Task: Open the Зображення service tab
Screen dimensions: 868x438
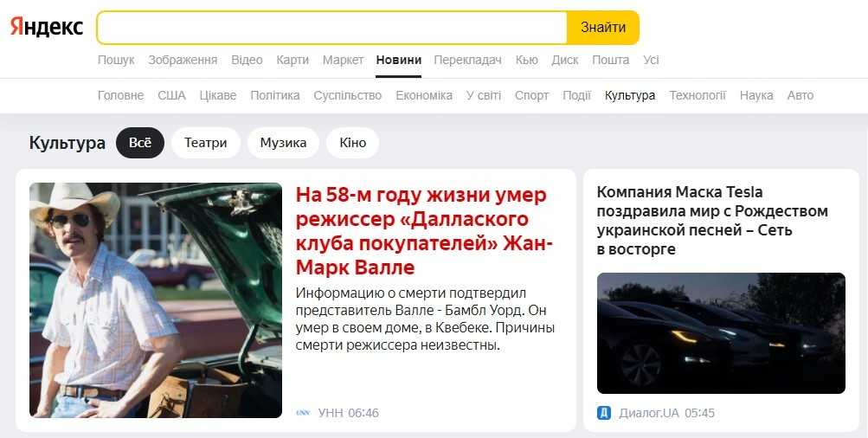Action: 183,60
